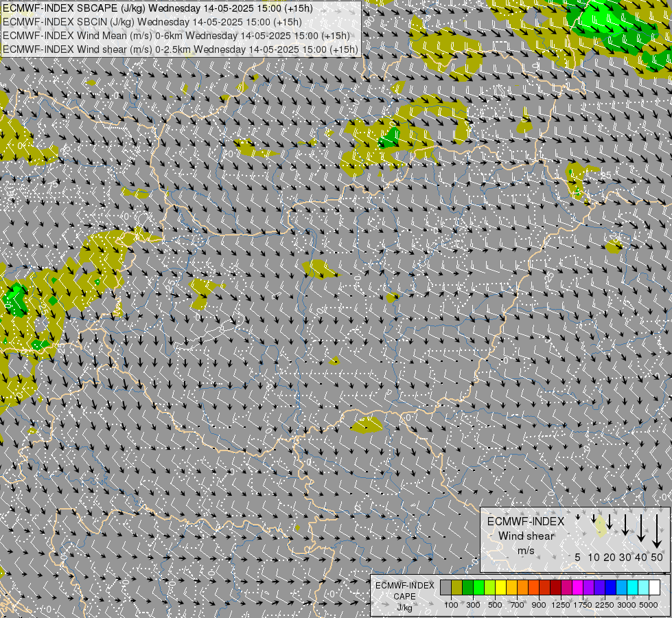
Task: Click the wind shear legend label 20
Action: [x=610, y=557]
